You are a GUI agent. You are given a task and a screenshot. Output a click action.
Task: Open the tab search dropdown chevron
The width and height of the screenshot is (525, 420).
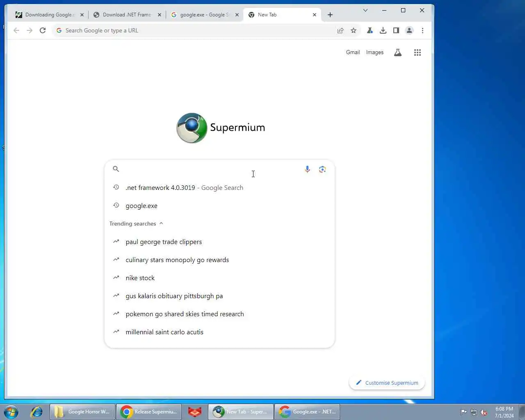(x=365, y=10)
